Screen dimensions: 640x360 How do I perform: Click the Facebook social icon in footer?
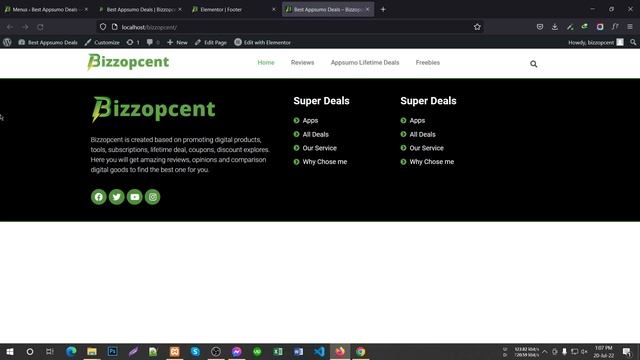98,197
